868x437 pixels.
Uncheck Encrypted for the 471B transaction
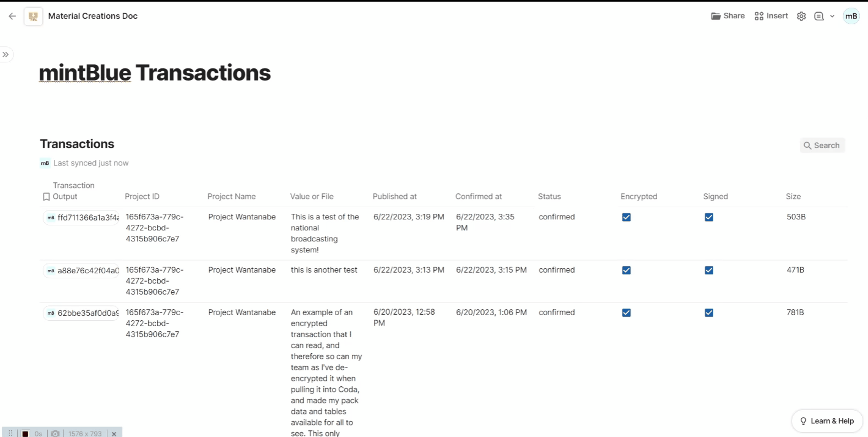[x=626, y=270]
